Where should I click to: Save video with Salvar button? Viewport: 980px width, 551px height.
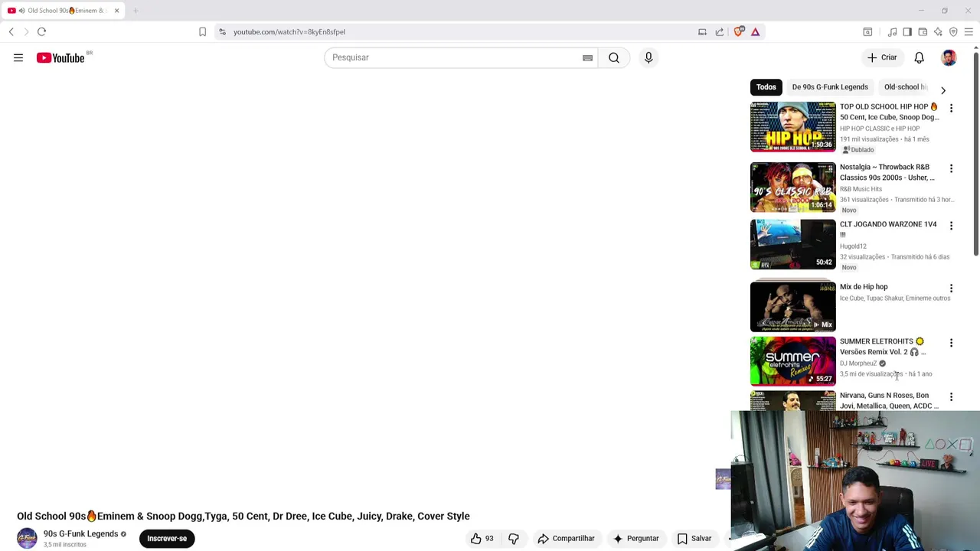click(x=694, y=539)
